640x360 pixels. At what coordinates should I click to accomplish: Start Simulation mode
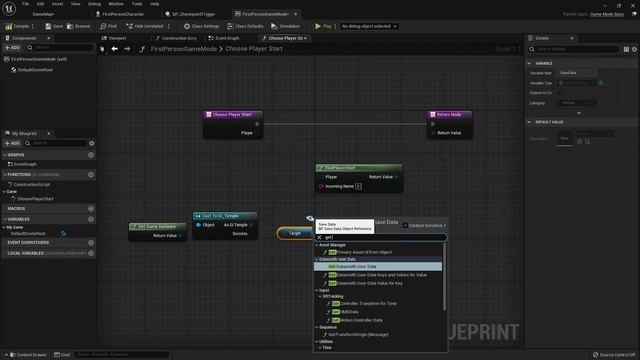point(285,26)
